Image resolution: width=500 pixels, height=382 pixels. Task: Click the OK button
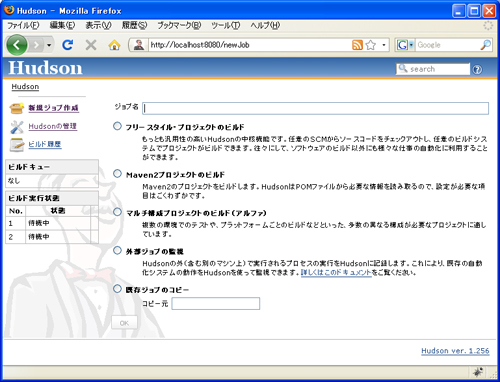click(124, 322)
